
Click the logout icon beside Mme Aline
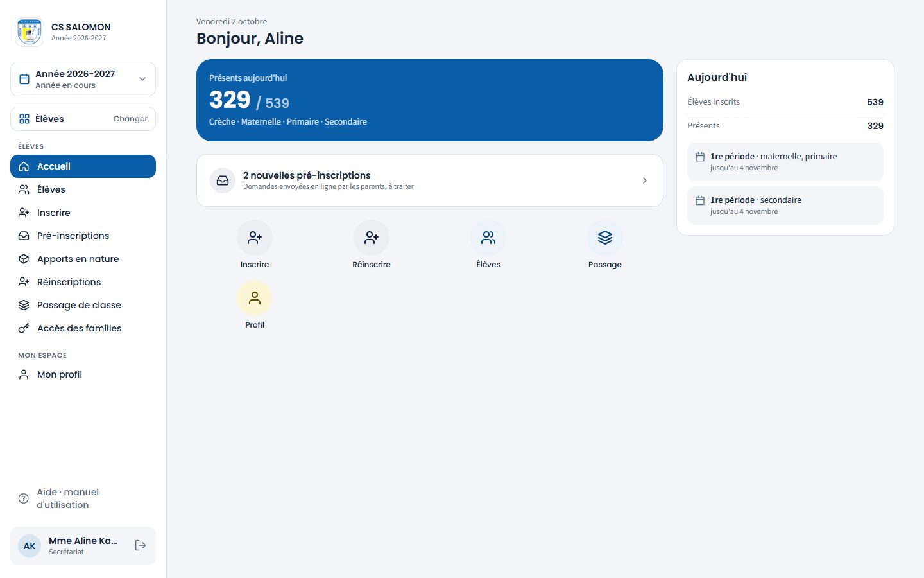(x=141, y=545)
